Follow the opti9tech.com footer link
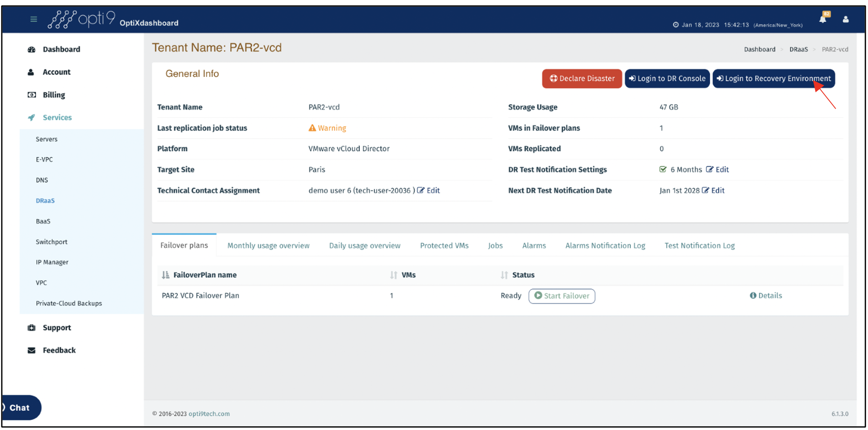Image resolution: width=868 pixels, height=430 pixels. coord(209,414)
